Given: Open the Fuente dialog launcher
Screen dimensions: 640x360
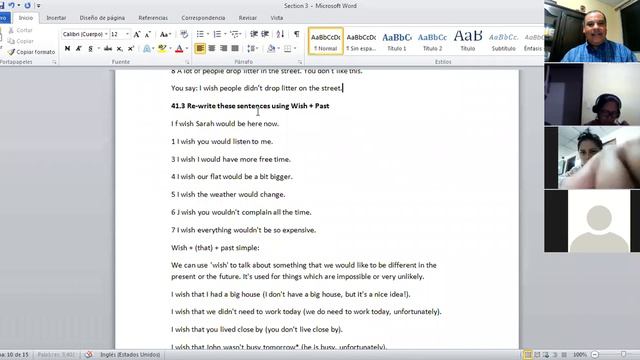Looking at the screenshot, I should 187,62.
